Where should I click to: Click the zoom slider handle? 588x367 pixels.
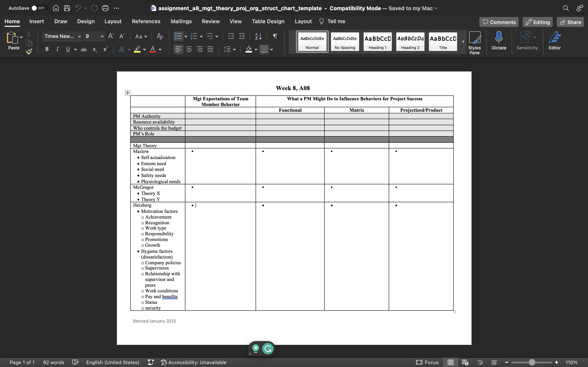532,362
